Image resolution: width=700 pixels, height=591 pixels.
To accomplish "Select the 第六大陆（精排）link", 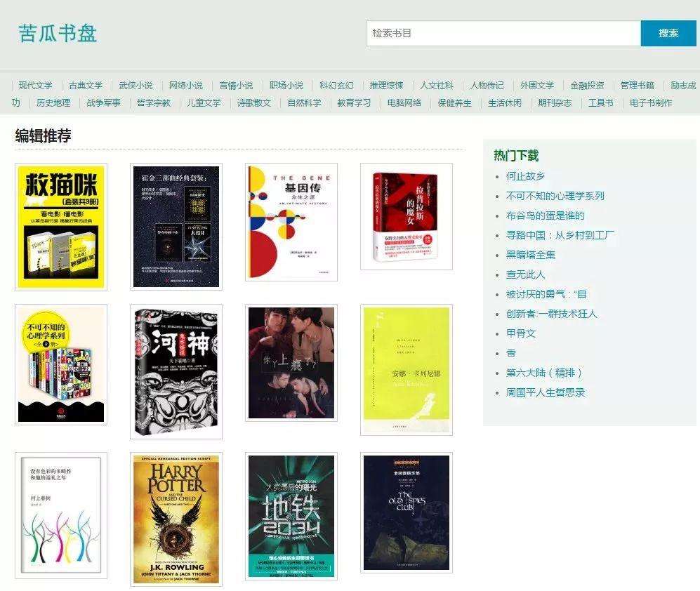I will [x=544, y=373].
